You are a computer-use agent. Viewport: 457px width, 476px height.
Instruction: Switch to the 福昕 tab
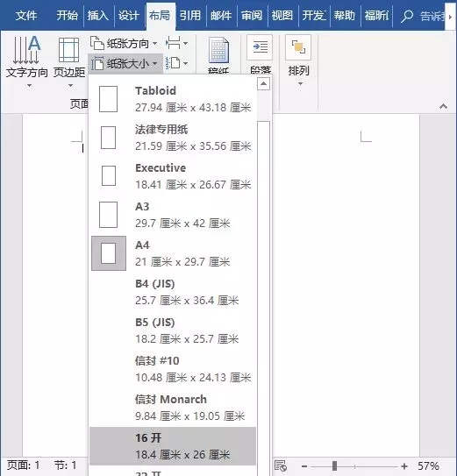[x=376, y=15]
